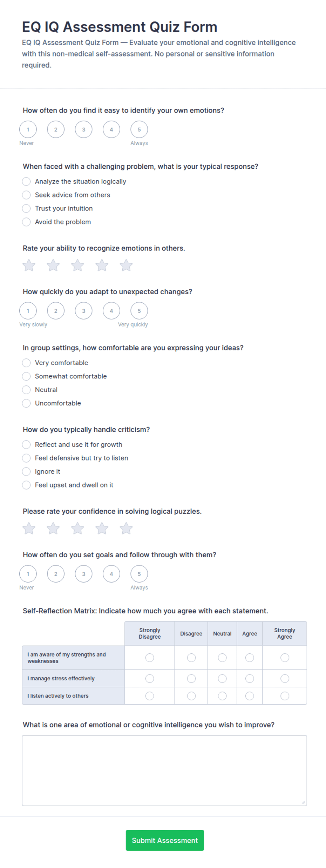The image size is (326, 868).
Task: Mark Neutral for strengths and weaknesses statement
Action: click(x=222, y=658)
